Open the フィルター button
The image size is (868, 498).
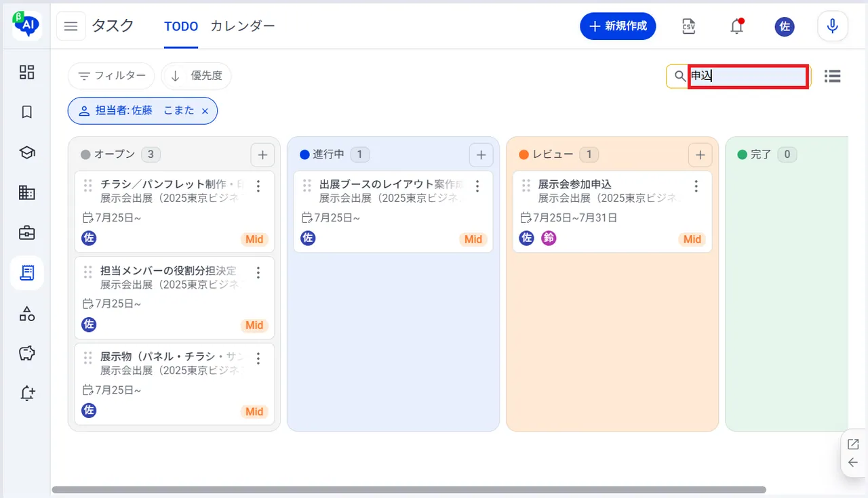click(x=111, y=76)
